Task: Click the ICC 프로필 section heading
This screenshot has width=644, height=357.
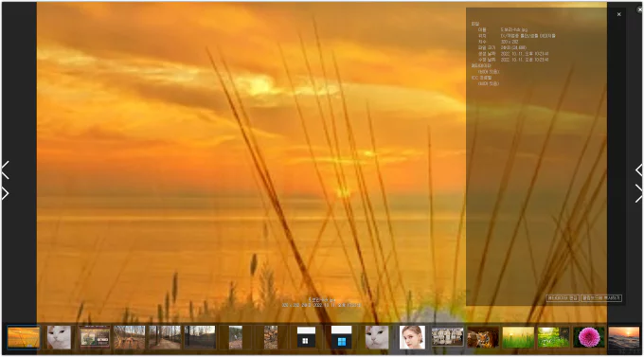Action: tap(481, 78)
